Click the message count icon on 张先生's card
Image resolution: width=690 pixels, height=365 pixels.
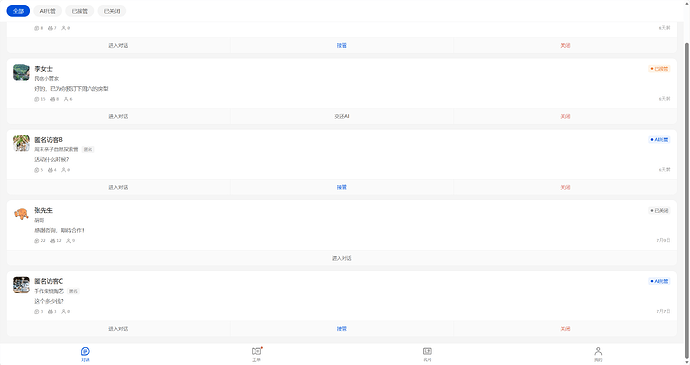pos(37,241)
